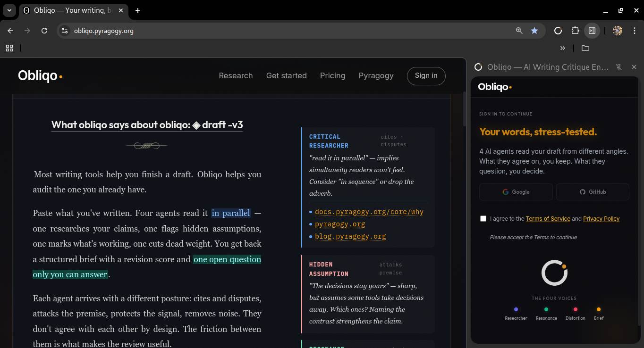The width and height of the screenshot is (644, 348).
Task: Open the site information icon in the address bar
Action: point(65,31)
